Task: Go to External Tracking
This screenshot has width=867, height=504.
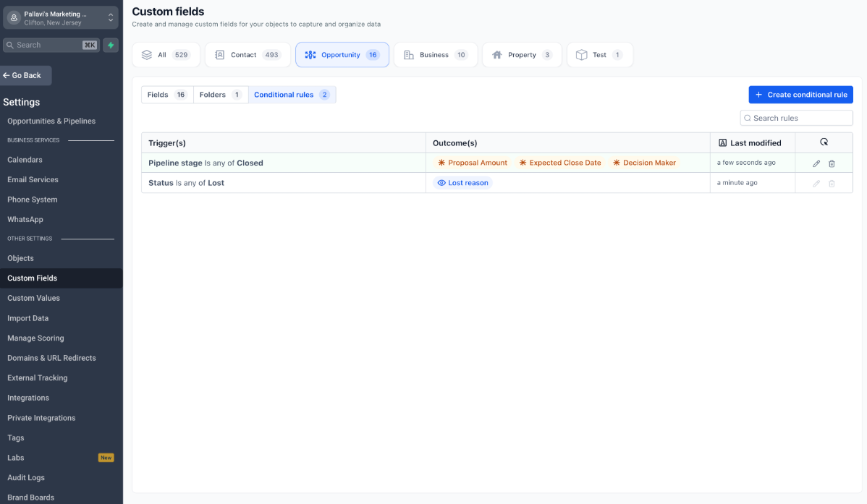Action: click(x=37, y=378)
